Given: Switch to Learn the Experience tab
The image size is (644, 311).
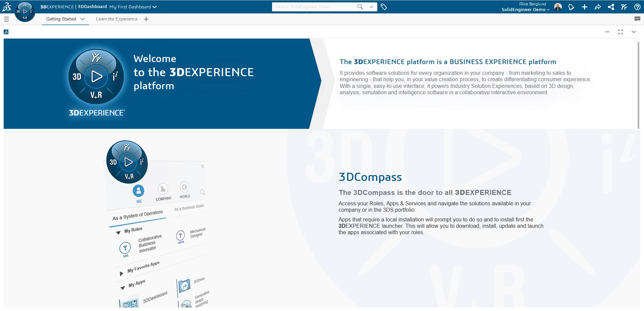Looking at the screenshot, I should point(117,19).
